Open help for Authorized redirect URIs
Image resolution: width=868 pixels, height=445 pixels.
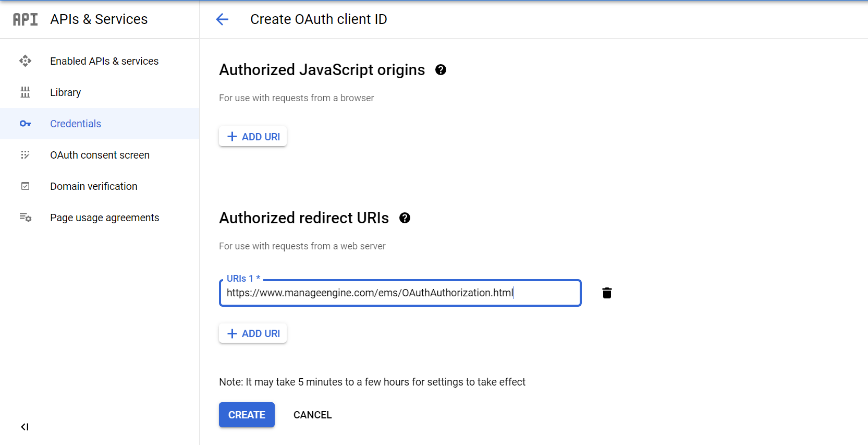point(405,218)
